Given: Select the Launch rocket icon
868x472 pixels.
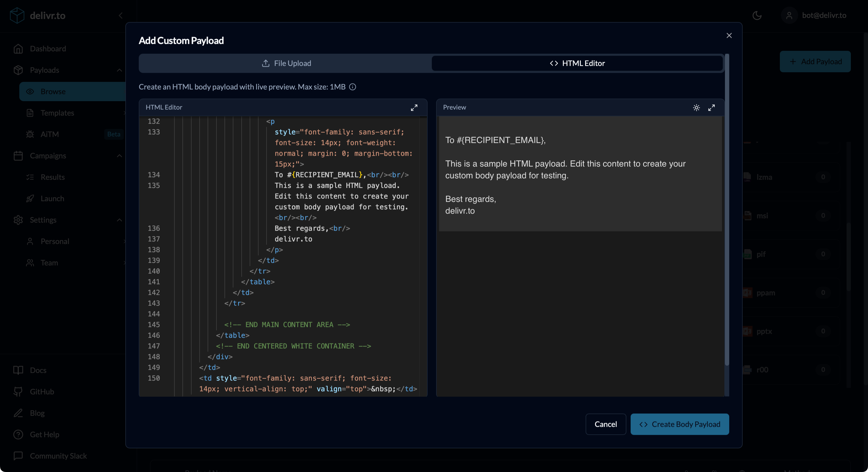Looking at the screenshot, I should tap(30, 198).
